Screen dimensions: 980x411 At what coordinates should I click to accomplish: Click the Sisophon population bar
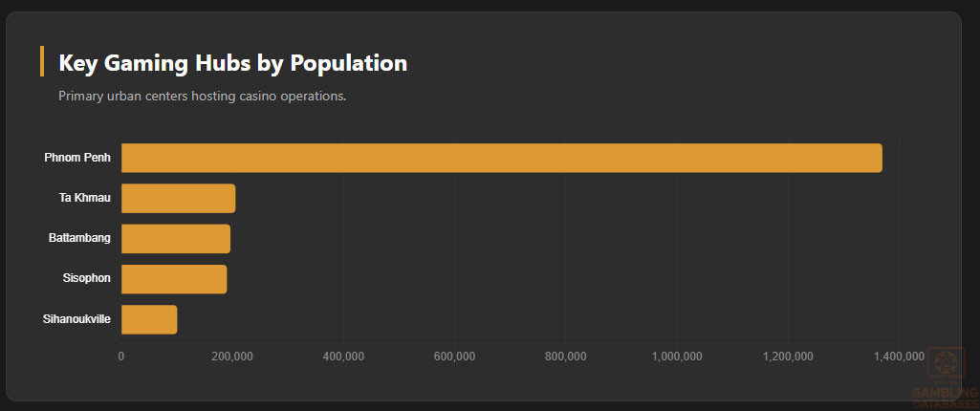point(173,278)
